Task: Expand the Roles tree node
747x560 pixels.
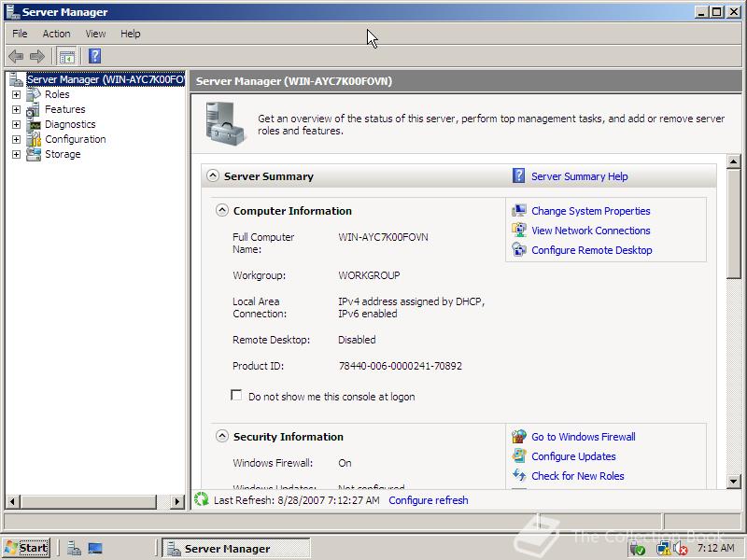Action: coord(16,95)
